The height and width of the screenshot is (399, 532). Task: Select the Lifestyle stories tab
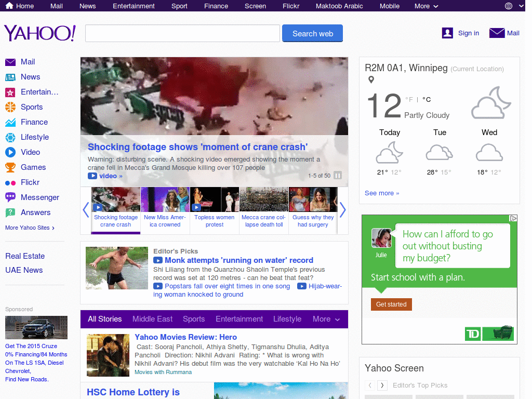287,319
